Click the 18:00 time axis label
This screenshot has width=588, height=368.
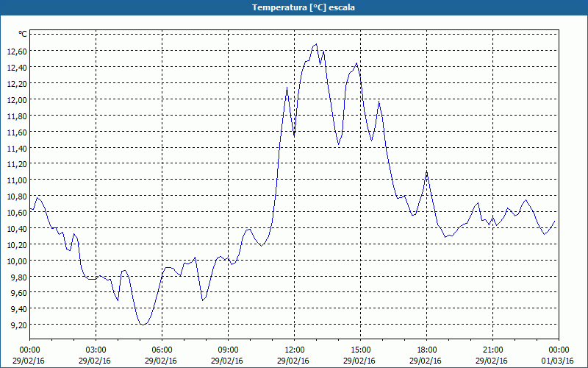(427, 350)
